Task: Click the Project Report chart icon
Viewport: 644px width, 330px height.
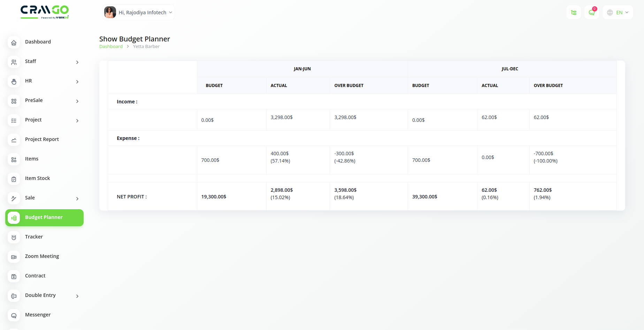Action: [x=14, y=140]
